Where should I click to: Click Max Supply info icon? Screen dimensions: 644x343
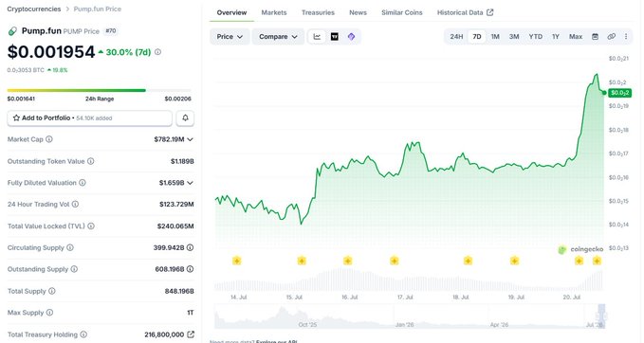pos(49,313)
